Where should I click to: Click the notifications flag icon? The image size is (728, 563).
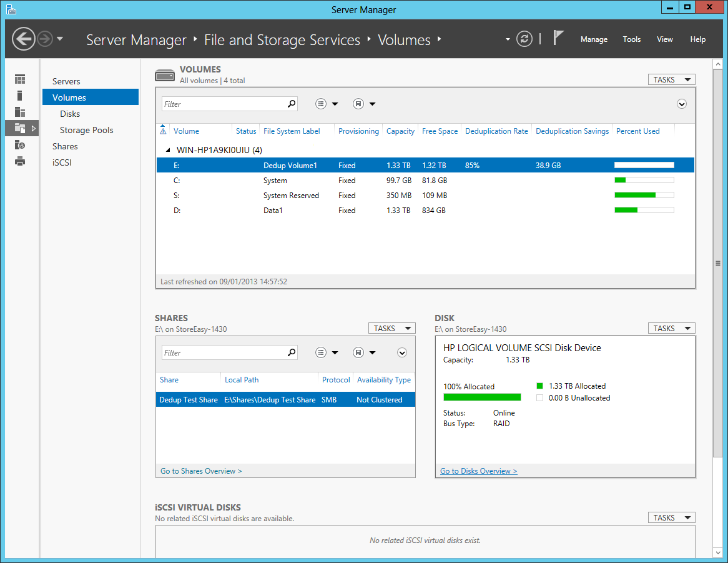pos(559,36)
